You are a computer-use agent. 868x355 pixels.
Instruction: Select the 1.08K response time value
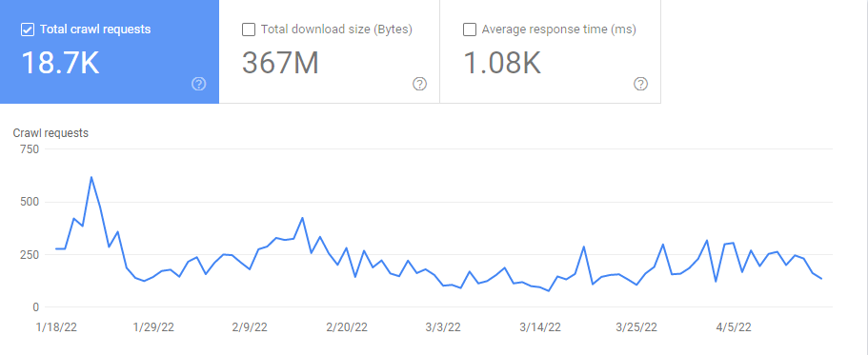502,63
